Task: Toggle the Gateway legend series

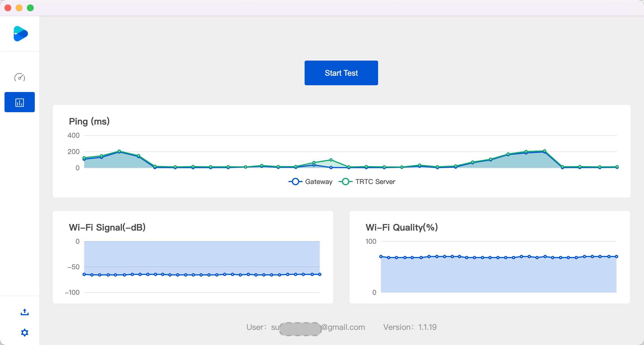Action: point(318,182)
